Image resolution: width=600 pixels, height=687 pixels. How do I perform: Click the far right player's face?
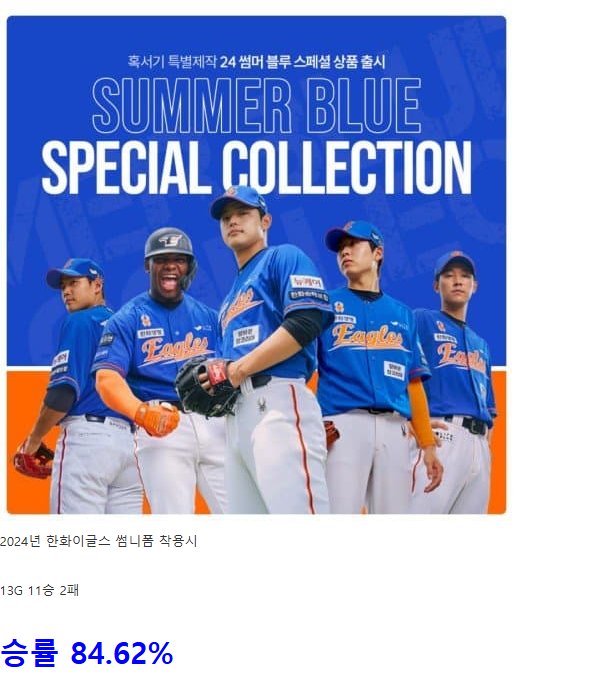456,283
